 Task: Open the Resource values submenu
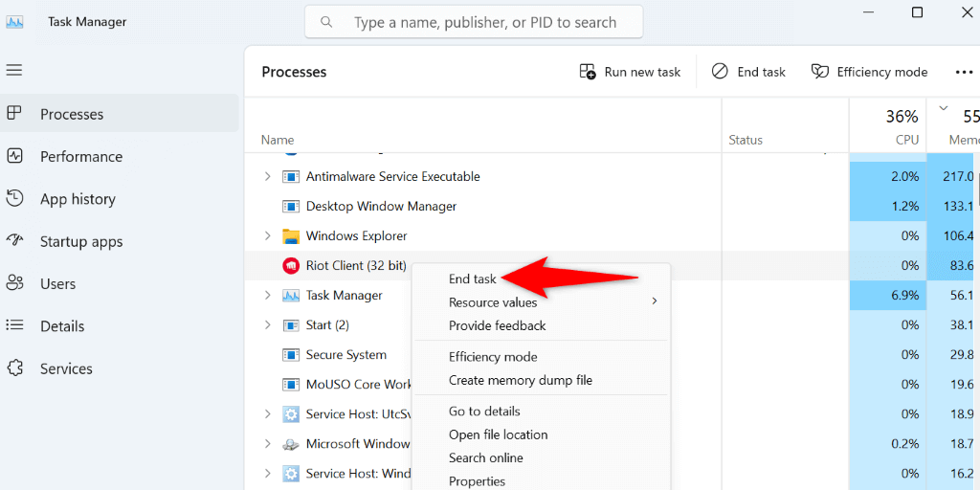point(493,302)
